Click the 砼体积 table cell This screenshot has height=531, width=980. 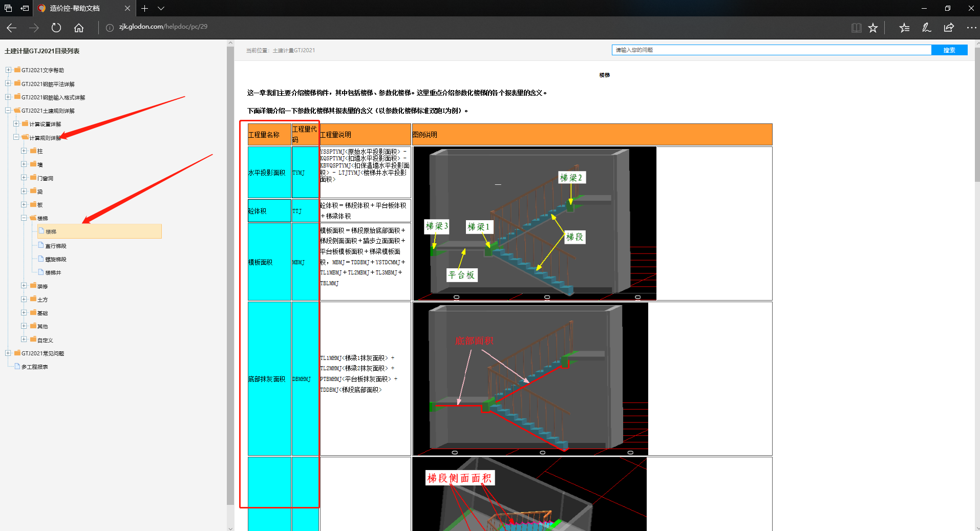269,211
